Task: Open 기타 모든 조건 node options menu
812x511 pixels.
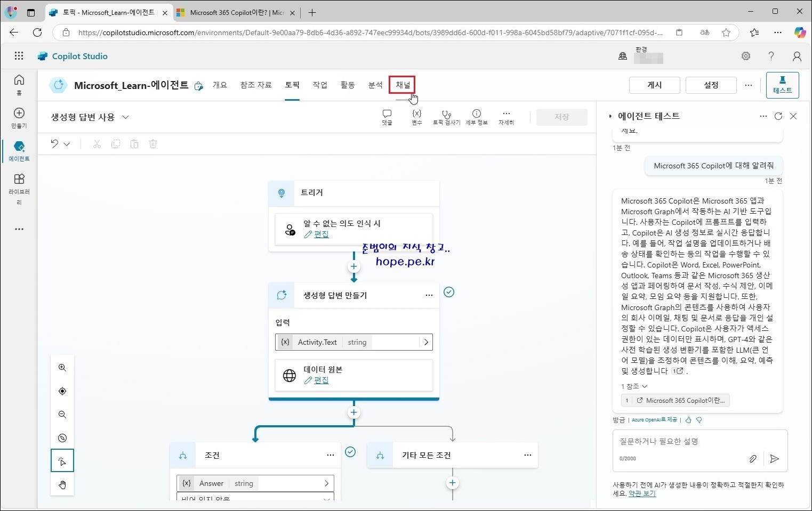Action: pos(528,455)
